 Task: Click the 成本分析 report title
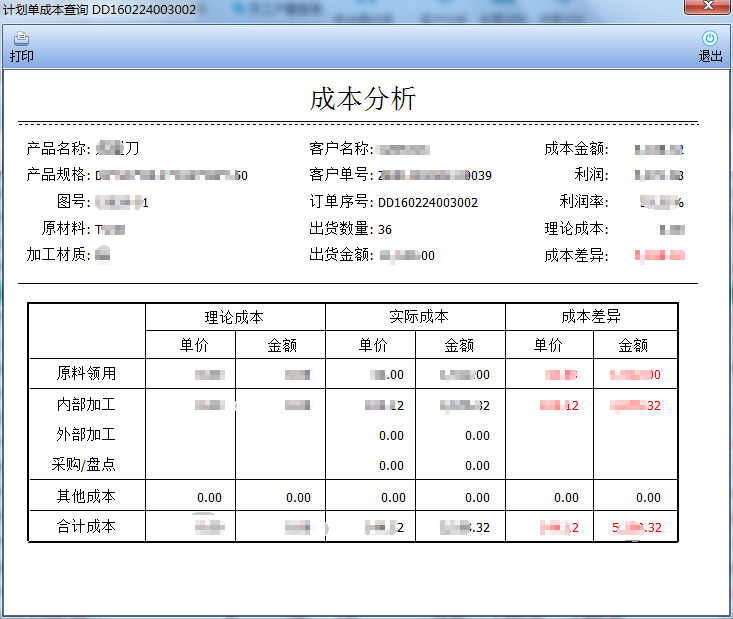click(362, 98)
